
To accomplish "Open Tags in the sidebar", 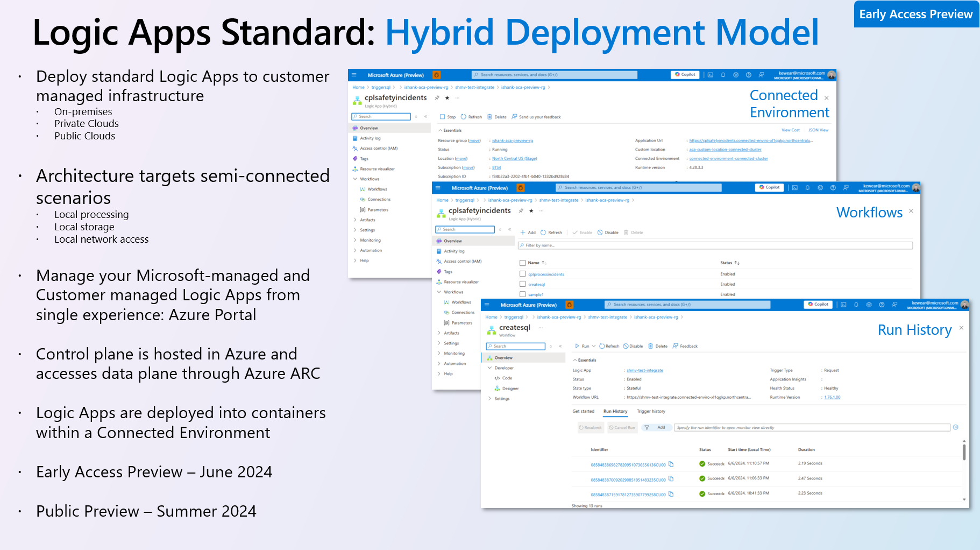I will pos(364,158).
